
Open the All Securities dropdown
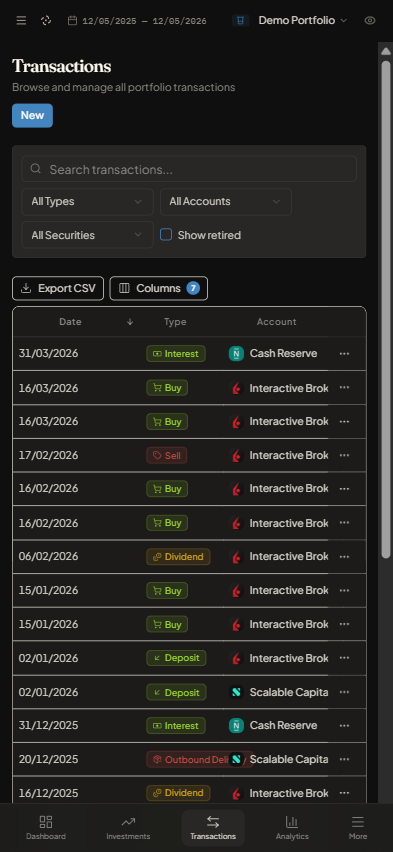88,235
